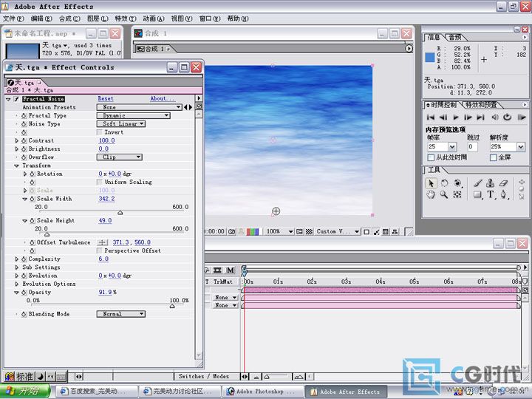Image resolution: width=532 pixels, height=399 pixels.
Task: Click the Scale Height slider handle
Action: pyautogui.click(x=47, y=234)
